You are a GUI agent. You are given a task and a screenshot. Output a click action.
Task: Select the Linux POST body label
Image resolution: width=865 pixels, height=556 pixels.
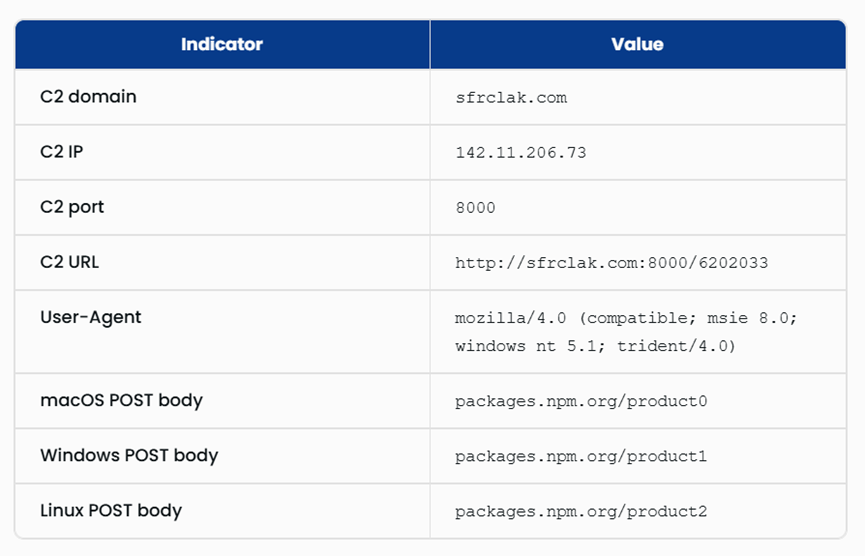(111, 510)
